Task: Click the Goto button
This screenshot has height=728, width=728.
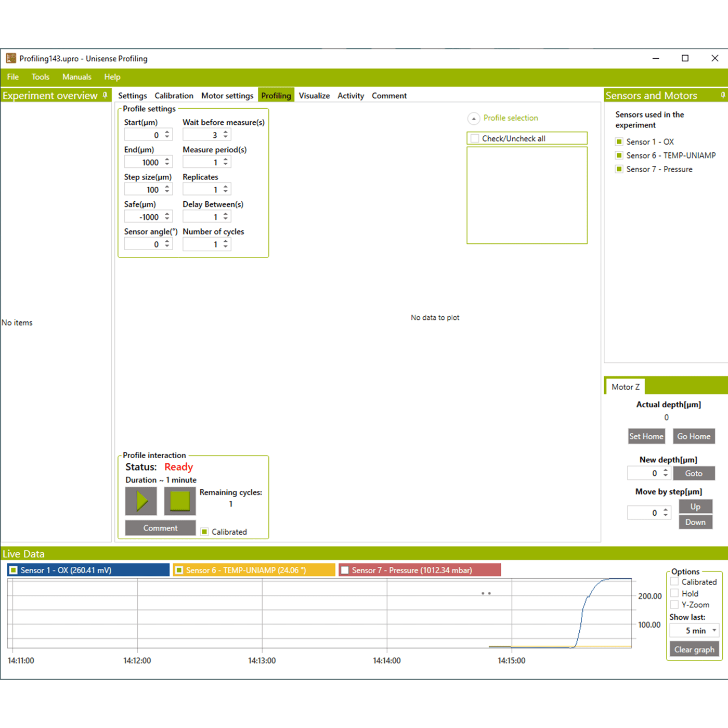Action: (694, 473)
